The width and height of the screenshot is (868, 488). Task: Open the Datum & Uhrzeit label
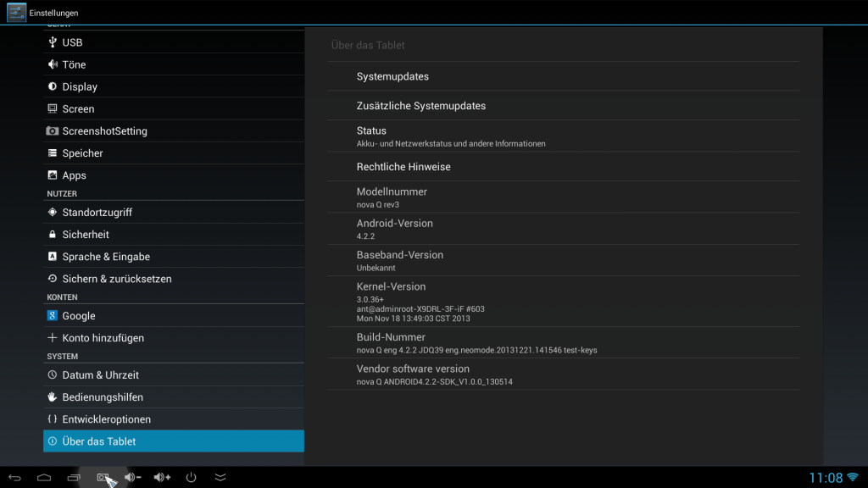[x=101, y=374]
